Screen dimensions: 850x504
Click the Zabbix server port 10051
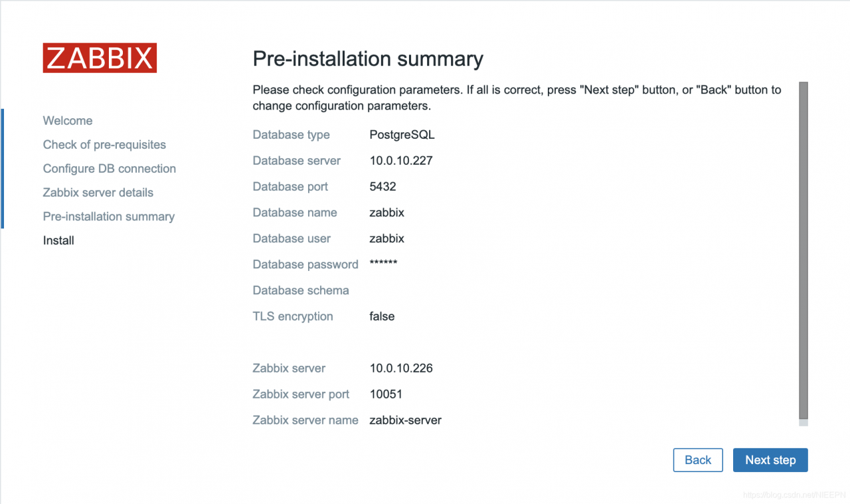[386, 394]
